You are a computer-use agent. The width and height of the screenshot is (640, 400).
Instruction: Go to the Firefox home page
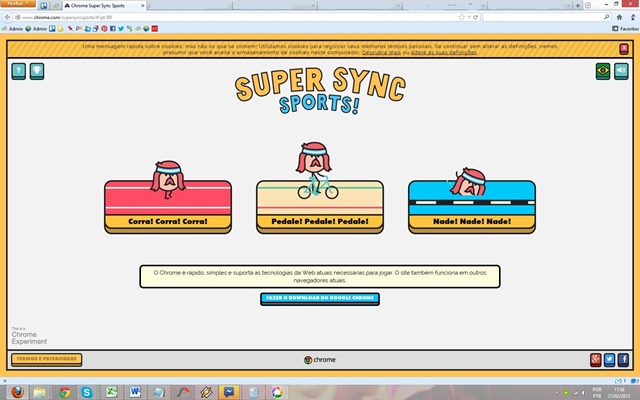pos(619,17)
